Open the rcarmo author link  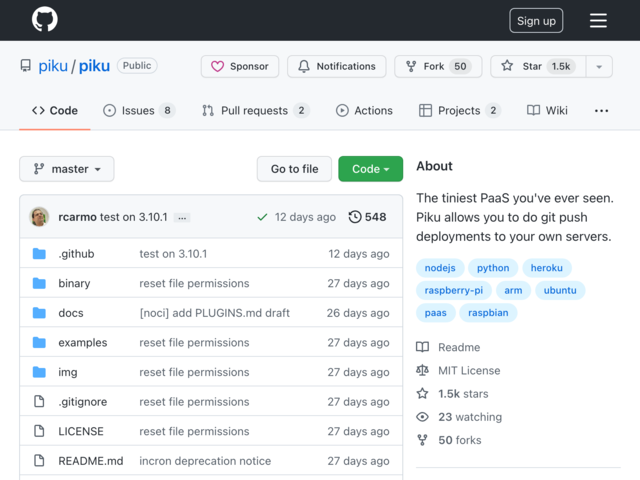pyautogui.click(x=78, y=217)
